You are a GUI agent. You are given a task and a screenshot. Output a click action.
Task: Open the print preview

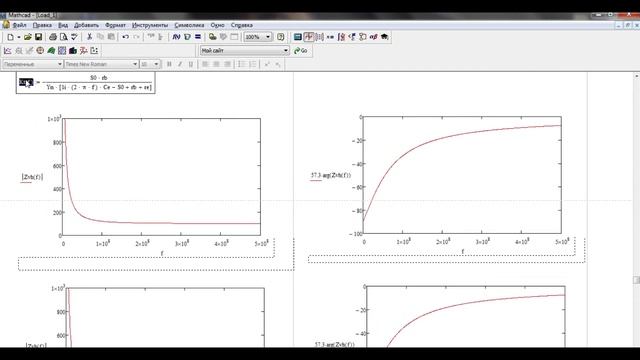[x=64, y=37]
